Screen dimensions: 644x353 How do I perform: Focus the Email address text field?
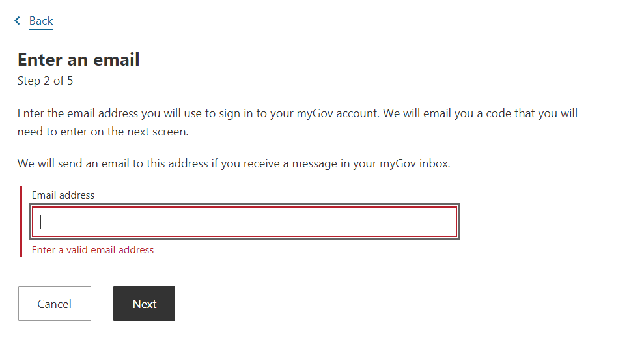pyautogui.click(x=244, y=222)
